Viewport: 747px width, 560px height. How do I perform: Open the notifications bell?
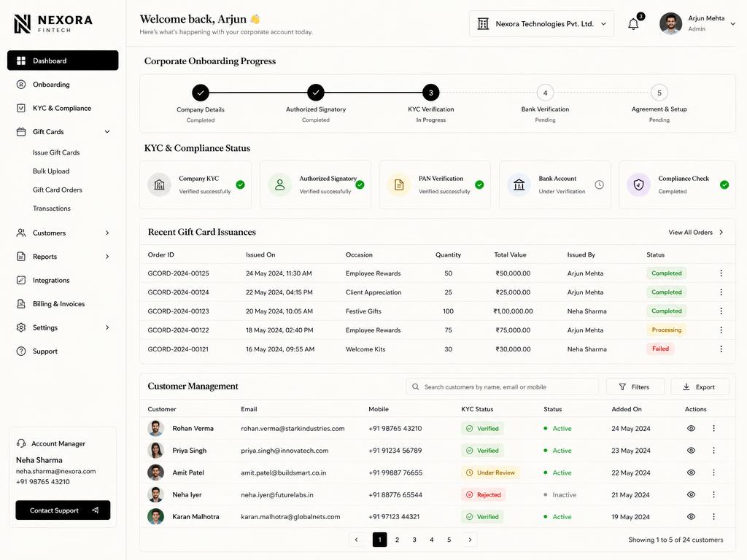pyautogui.click(x=633, y=24)
